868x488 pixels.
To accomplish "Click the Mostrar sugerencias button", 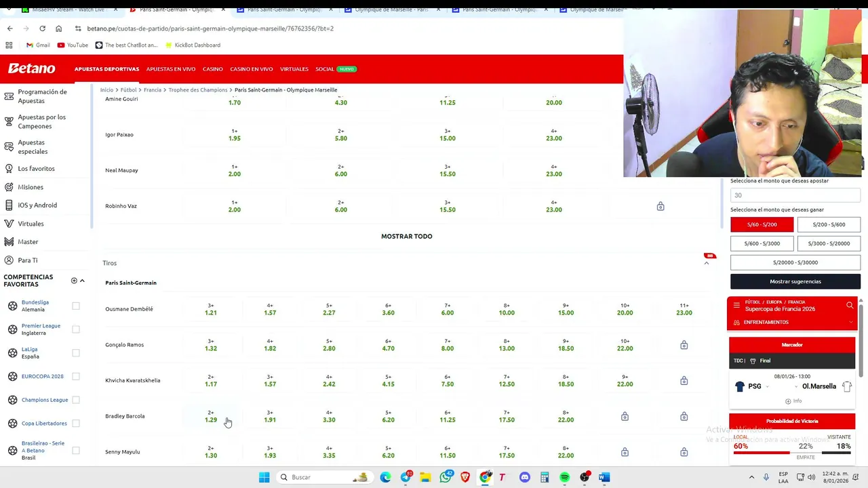I will pos(795,281).
